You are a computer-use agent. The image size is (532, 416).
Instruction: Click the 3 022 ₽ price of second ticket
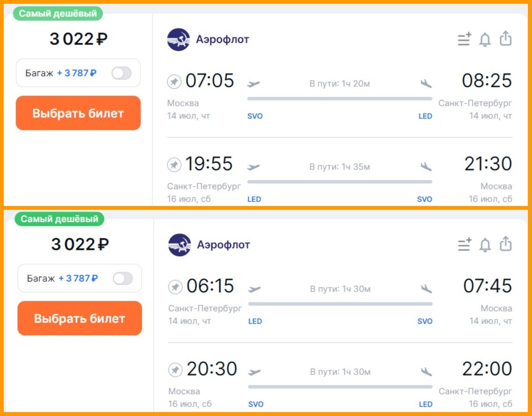coord(80,244)
